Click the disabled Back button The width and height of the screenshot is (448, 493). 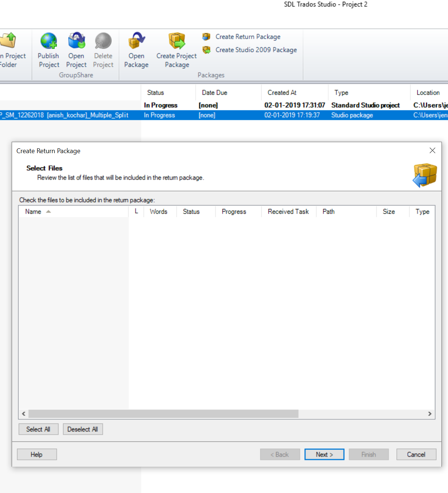click(280, 454)
